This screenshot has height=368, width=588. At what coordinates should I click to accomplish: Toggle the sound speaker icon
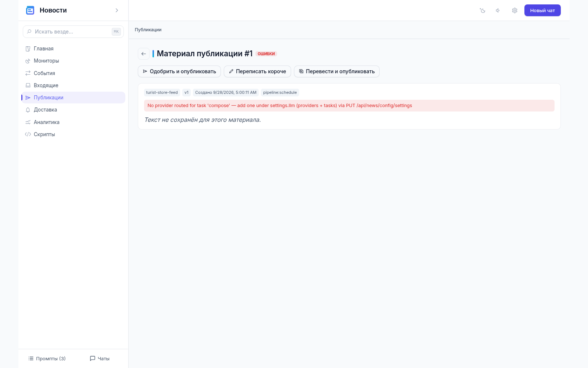498,11
